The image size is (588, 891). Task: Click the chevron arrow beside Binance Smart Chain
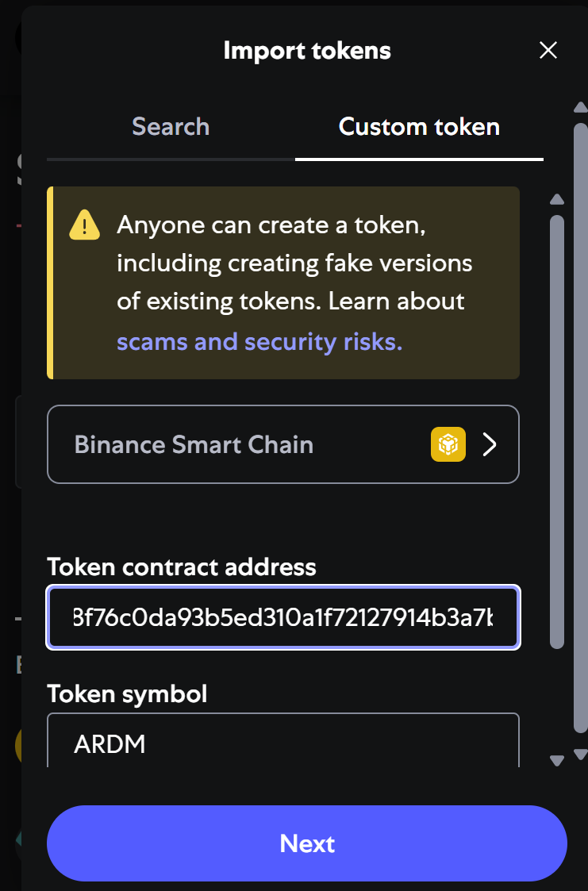(x=490, y=444)
